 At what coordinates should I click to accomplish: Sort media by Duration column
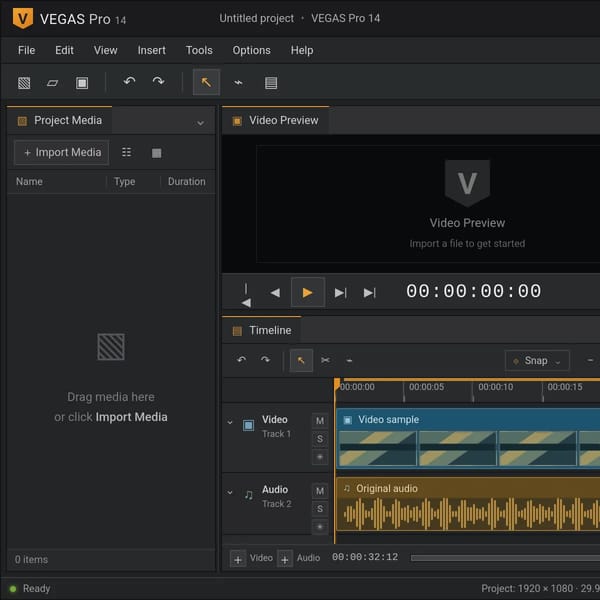(x=187, y=181)
